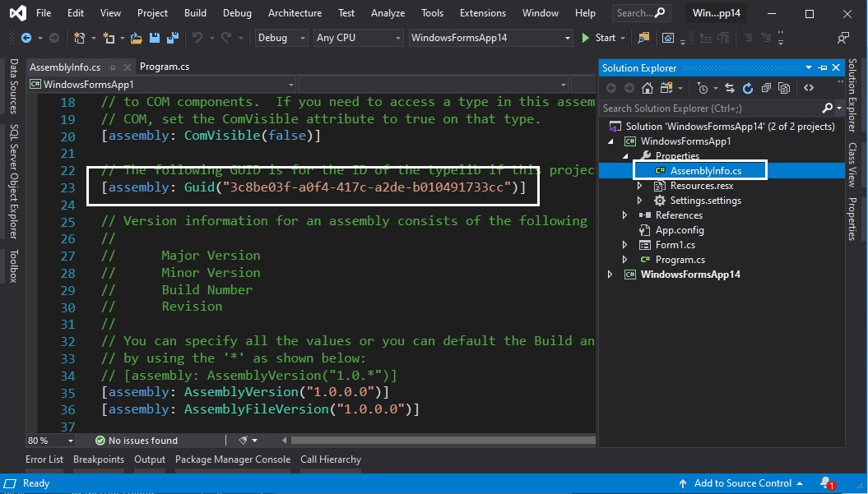Open the Architecture menu
Viewport: 868px width, 494px height.
[295, 12]
